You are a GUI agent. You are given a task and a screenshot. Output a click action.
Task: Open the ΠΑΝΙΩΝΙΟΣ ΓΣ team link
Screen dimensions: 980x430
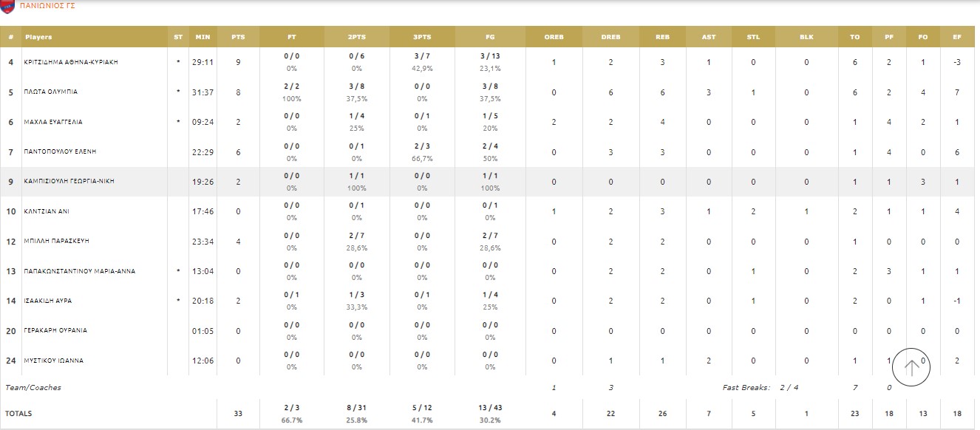[x=47, y=5]
